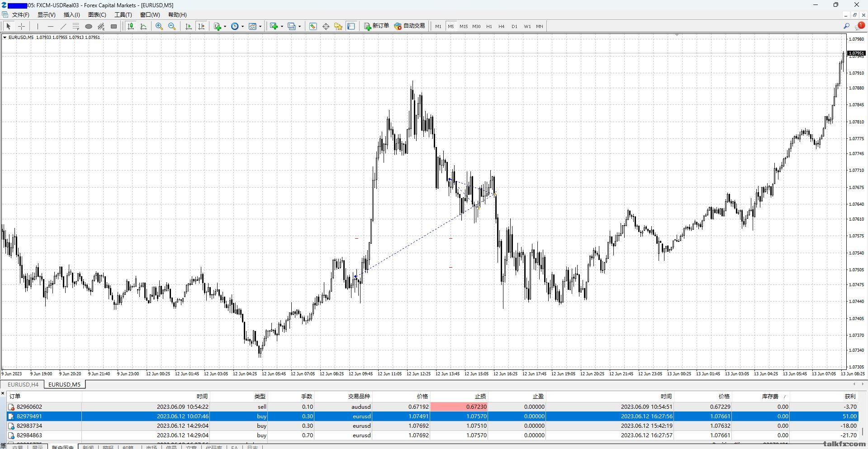
Task: Click the order icon beside 82983734
Action: click(x=11, y=426)
